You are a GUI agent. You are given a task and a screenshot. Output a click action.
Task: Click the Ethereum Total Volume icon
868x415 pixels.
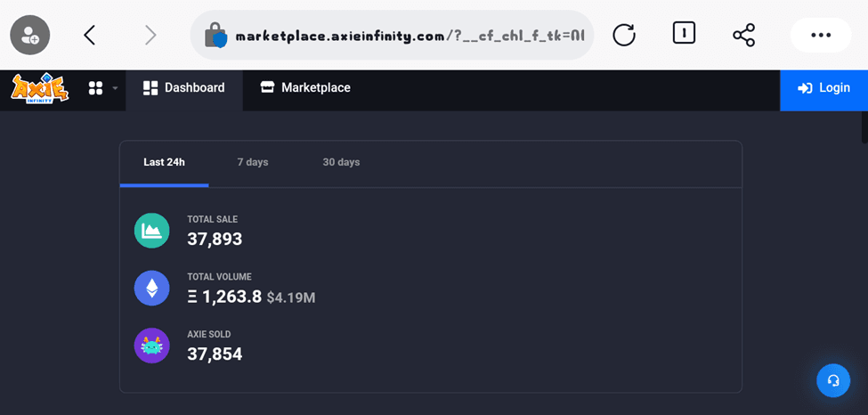click(x=151, y=289)
